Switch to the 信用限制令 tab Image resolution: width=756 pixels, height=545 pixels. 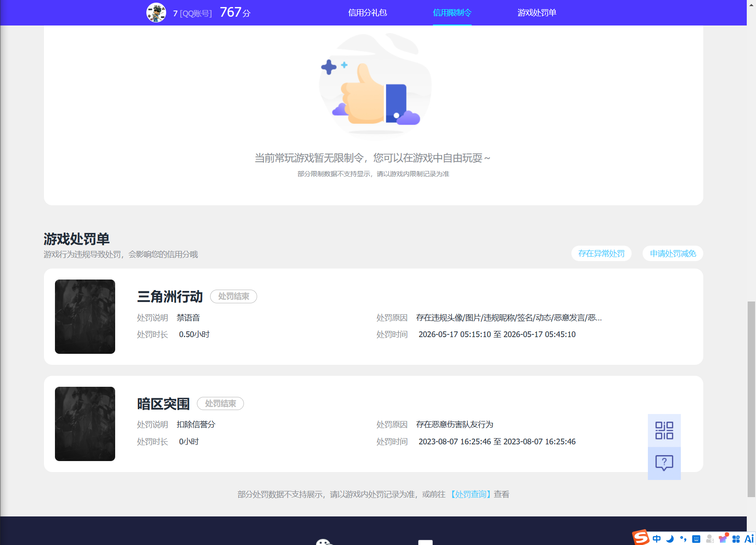(452, 13)
